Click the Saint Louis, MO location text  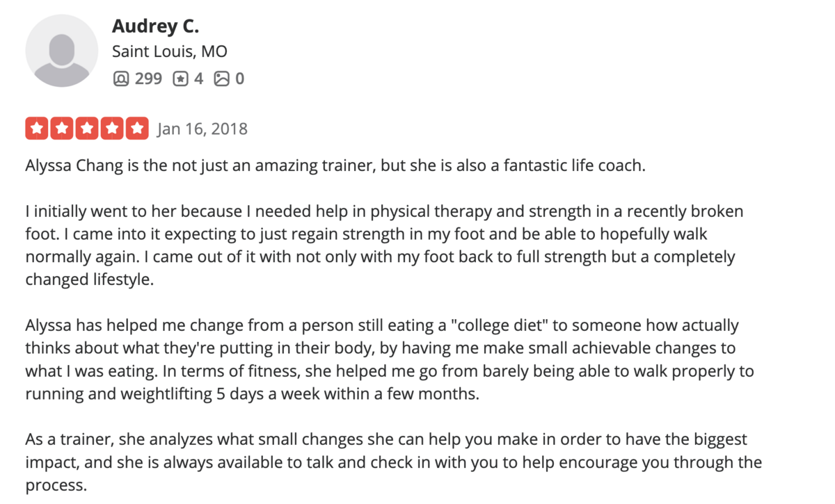point(170,52)
